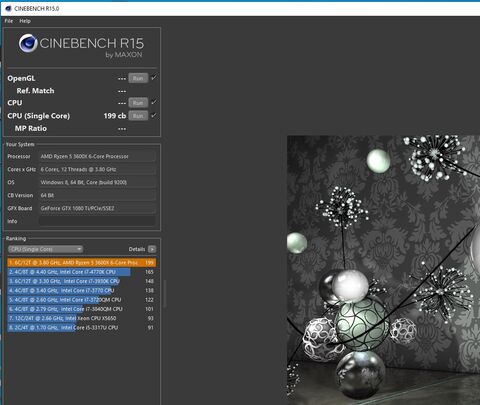Screen dimensions: 480x405
Task: Click the Cores x GHz field
Action: coord(97,169)
